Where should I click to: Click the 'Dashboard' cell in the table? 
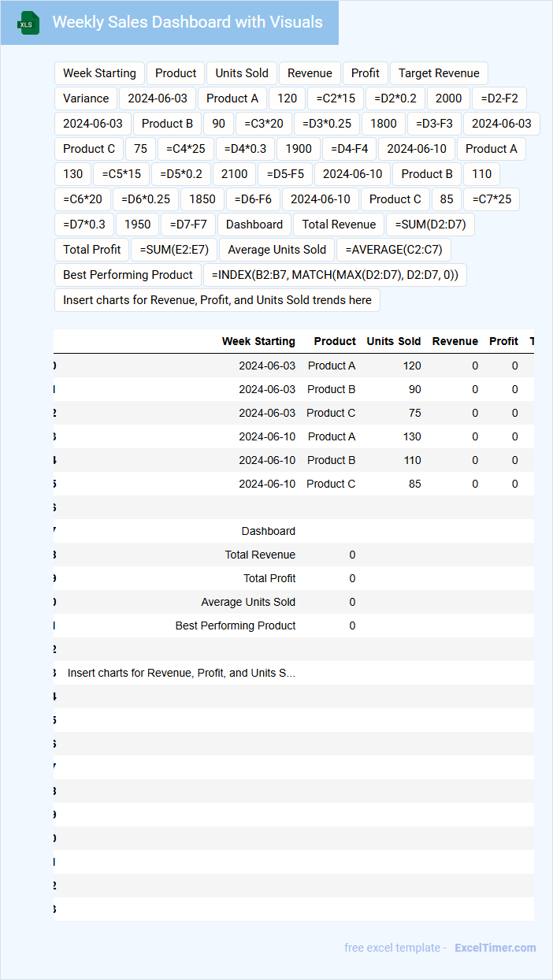pyautogui.click(x=269, y=531)
